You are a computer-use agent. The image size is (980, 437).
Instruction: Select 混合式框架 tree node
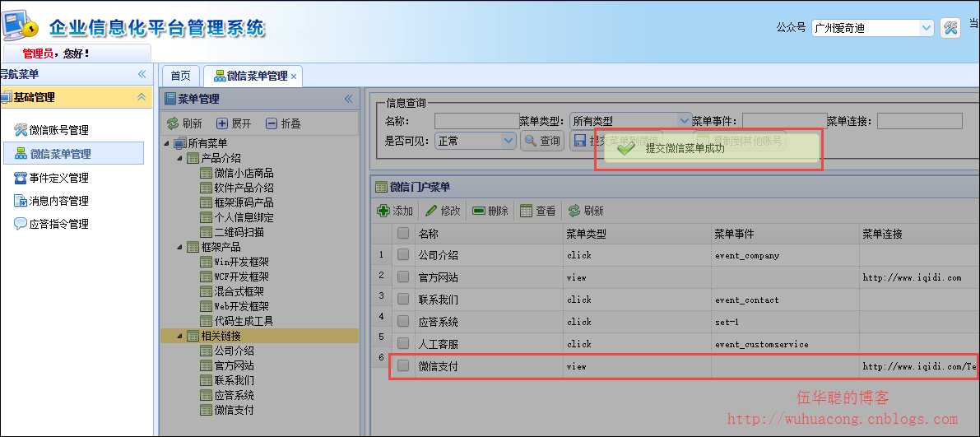tap(233, 291)
